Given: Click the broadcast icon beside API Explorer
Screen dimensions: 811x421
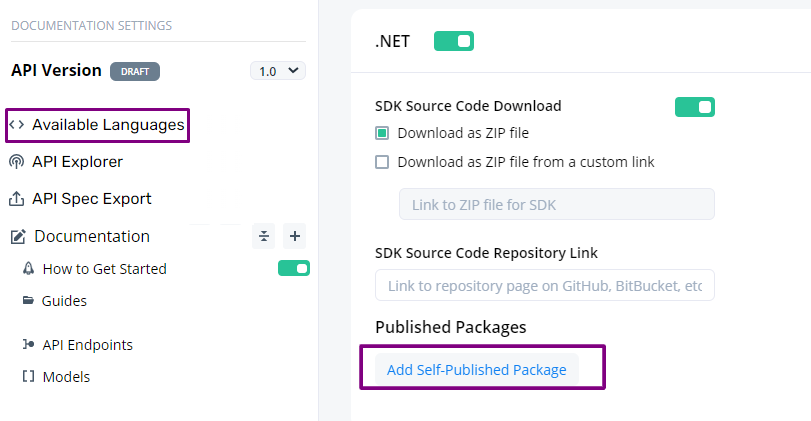Looking at the screenshot, I should click(17, 162).
